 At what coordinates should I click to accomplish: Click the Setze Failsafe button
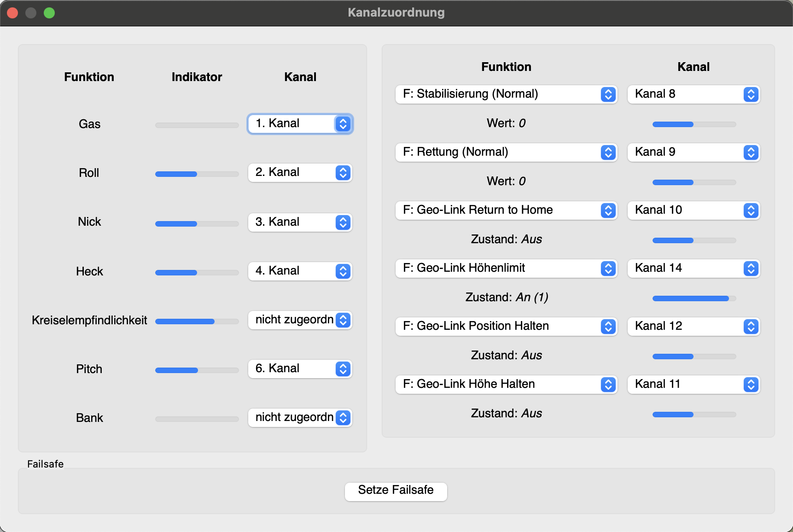pos(396,491)
